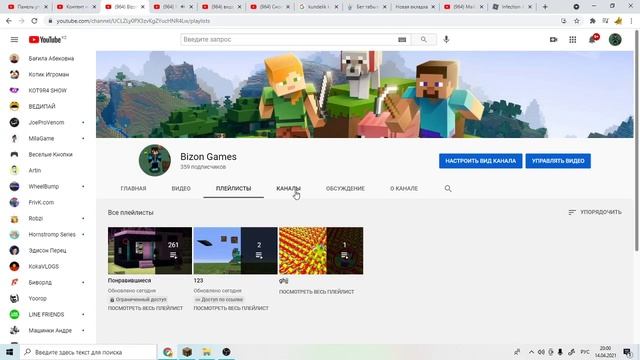The image size is (640, 360).
Task: Reload the page
Action: coord(34,21)
